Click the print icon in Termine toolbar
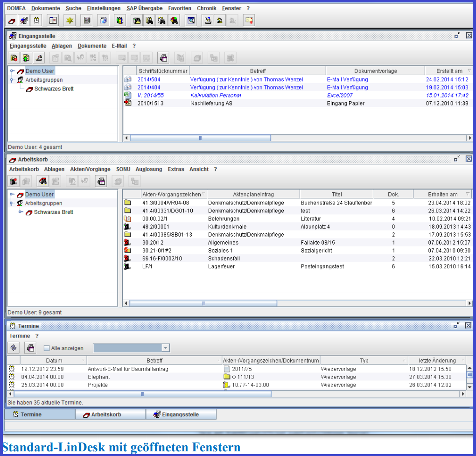The height and width of the screenshot is (456, 476). [x=30, y=348]
